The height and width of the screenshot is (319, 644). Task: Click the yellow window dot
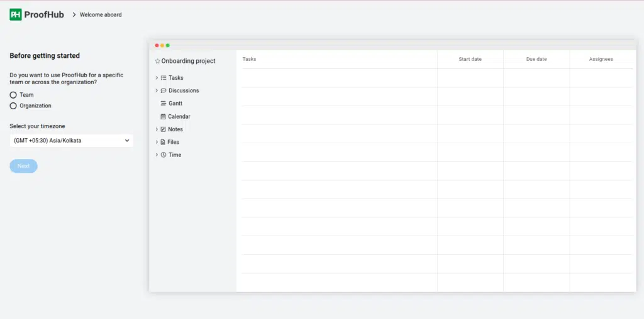pyautogui.click(x=162, y=45)
